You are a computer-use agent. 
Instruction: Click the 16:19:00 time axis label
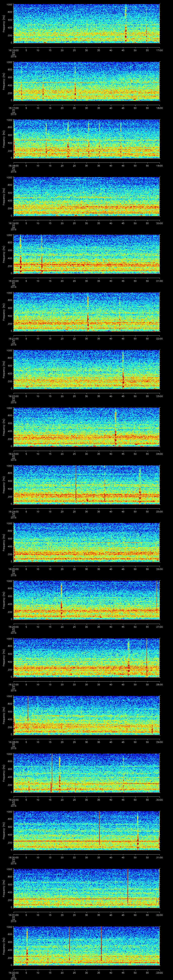click(13, 223)
